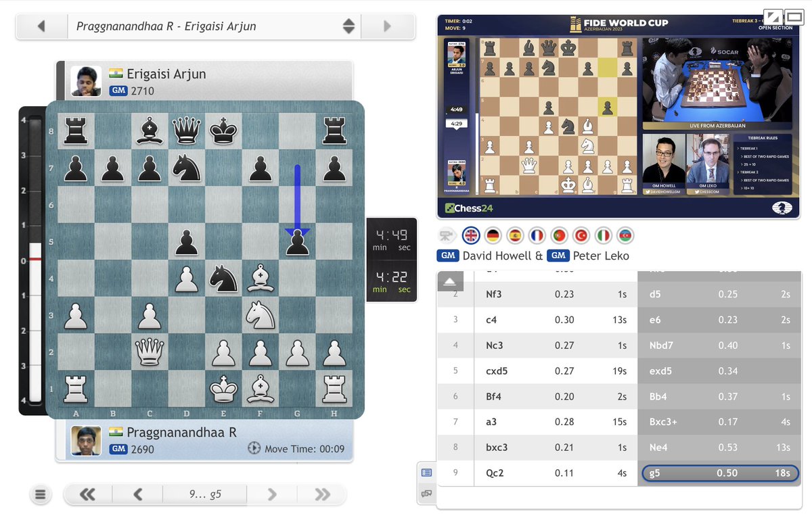
Task: Click the white knight on f3
Action: coord(261,315)
